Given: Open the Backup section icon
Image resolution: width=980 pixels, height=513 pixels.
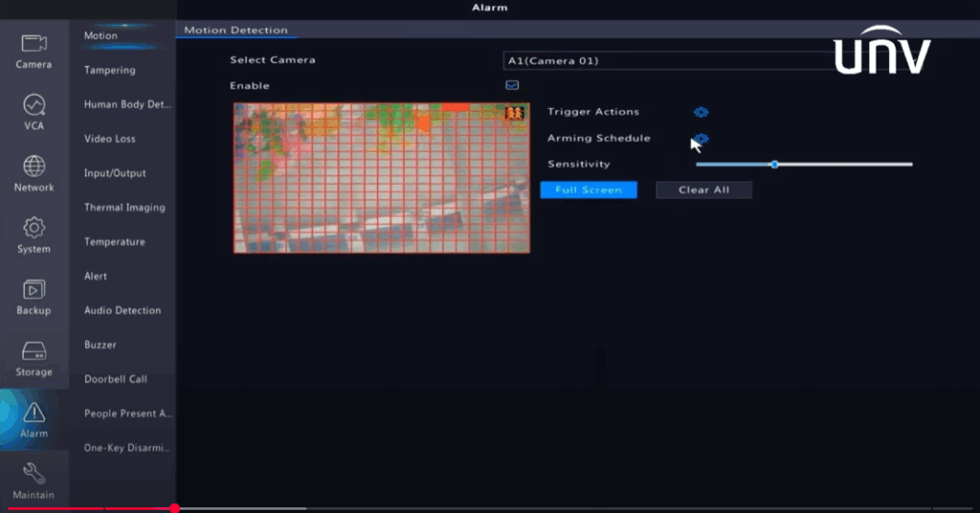Looking at the screenshot, I should coord(34,289).
